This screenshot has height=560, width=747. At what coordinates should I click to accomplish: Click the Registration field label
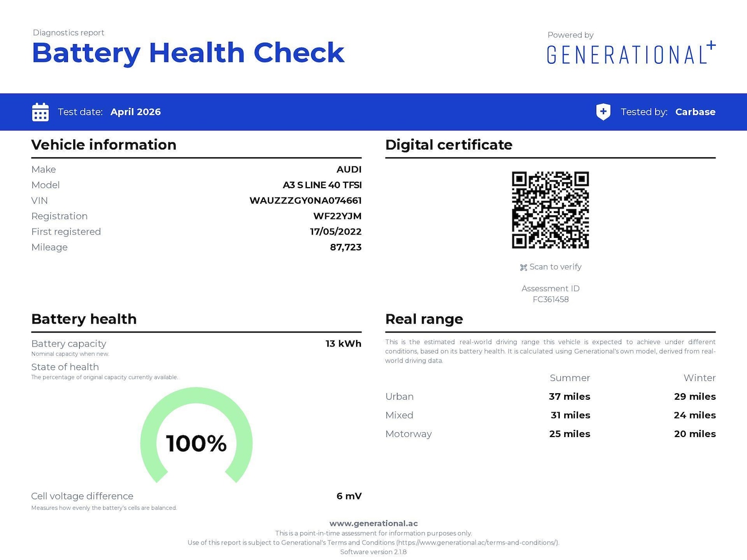[59, 216]
